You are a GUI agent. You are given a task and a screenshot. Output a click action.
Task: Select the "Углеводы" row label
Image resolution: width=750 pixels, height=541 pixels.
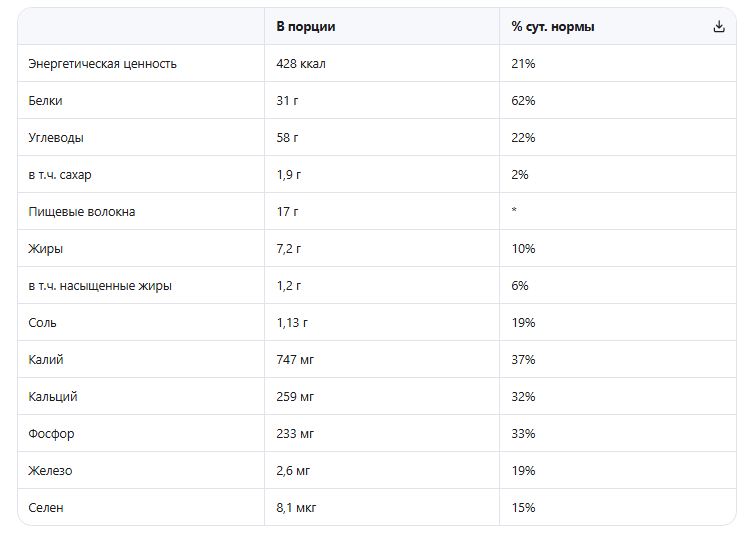(57, 138)
